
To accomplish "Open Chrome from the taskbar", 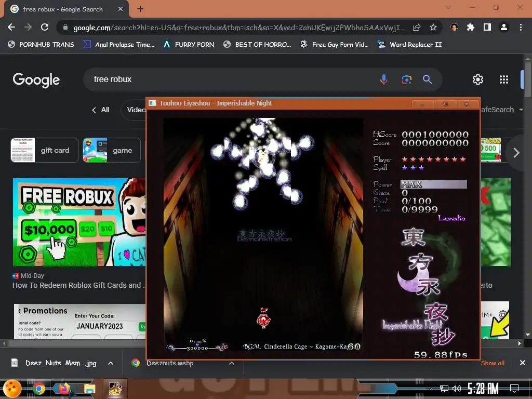I will click(x=38, y=389).
